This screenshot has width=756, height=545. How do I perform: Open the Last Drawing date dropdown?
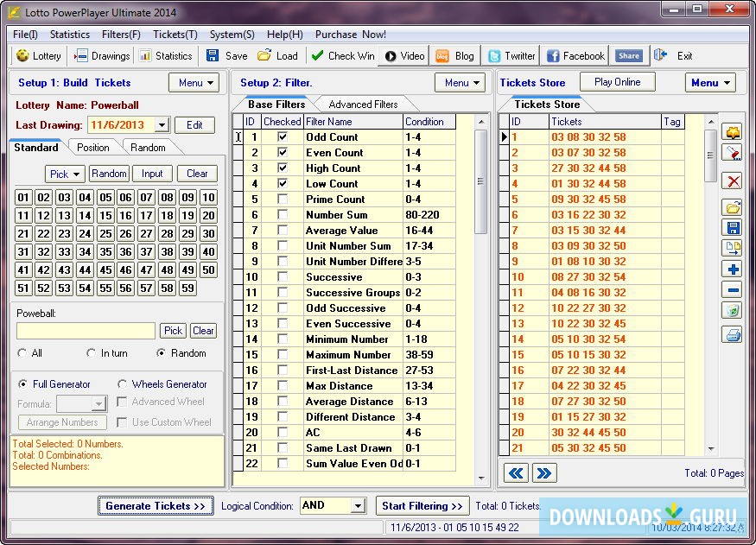coord(163,124)
